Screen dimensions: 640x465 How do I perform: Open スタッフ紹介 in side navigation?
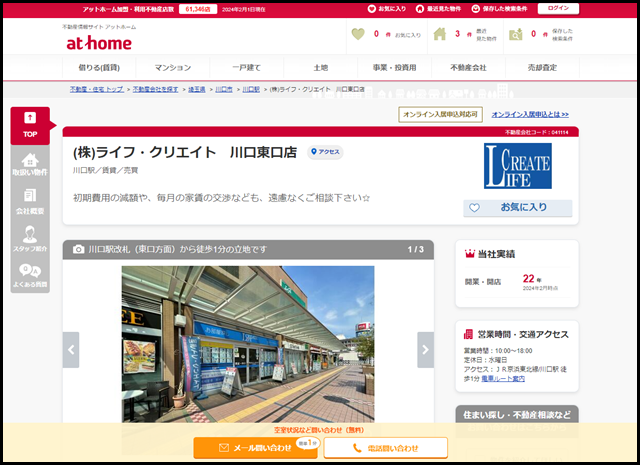[30, 239]
